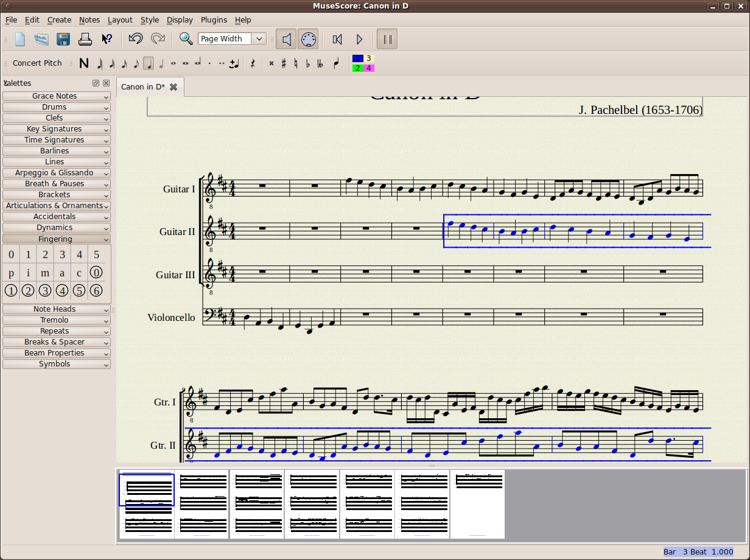Expand the Key Signatures palette
This screenshot has width=750, height=560.
56,128
